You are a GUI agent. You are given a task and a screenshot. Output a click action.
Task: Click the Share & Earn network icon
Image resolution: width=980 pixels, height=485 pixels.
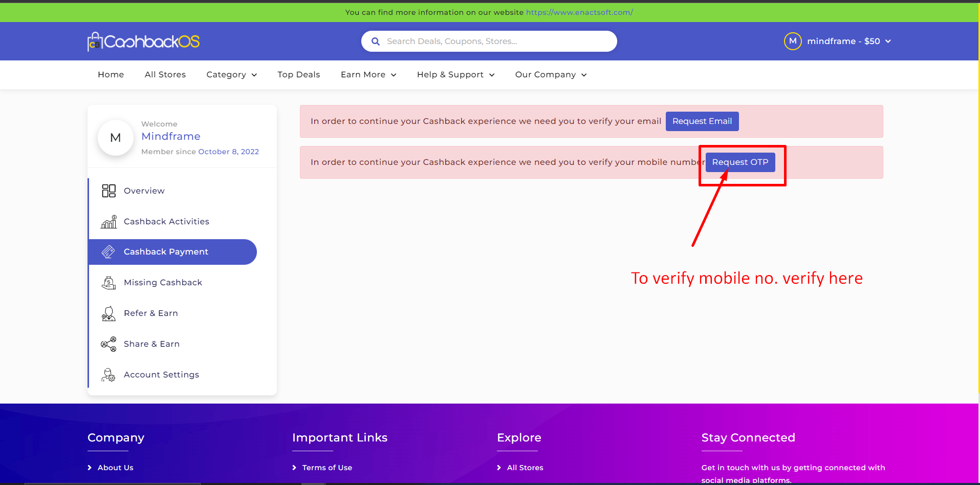click(x=108, y=344)
